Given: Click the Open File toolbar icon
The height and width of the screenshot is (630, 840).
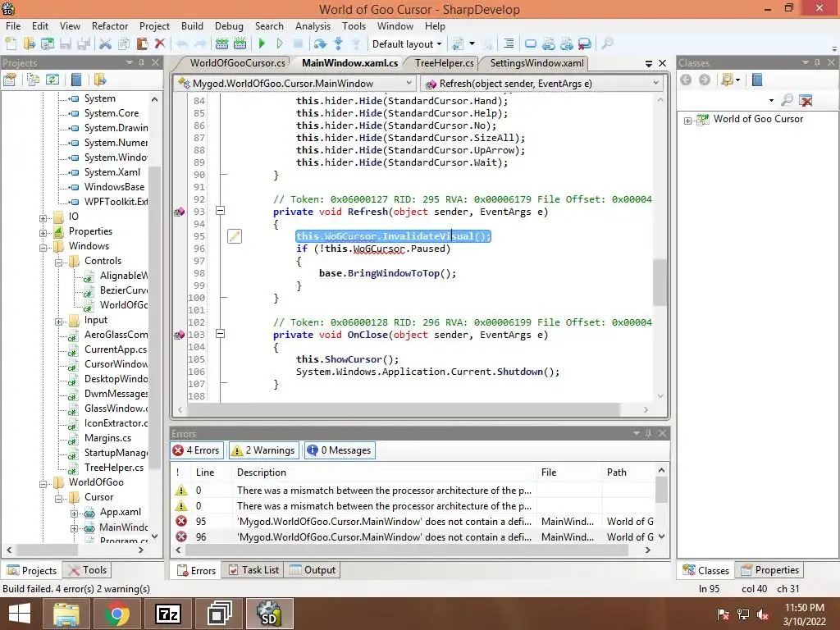Looking at the screenshot, I should pyautogui.click(x=30, y=44).
